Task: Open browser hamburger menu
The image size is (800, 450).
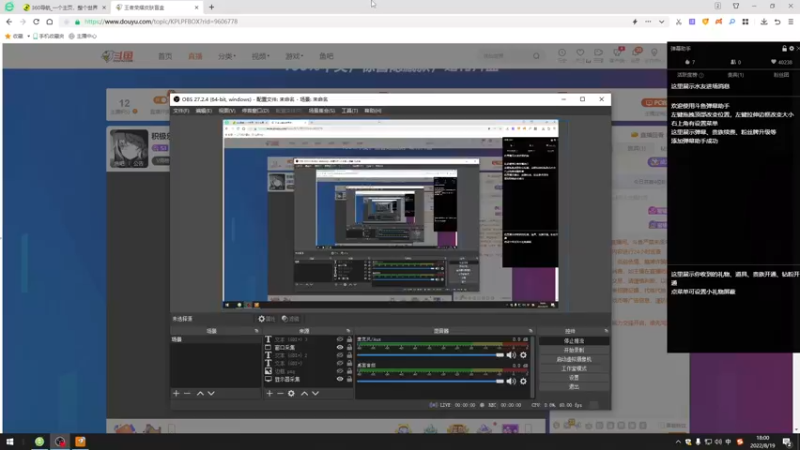Action: 791,22
